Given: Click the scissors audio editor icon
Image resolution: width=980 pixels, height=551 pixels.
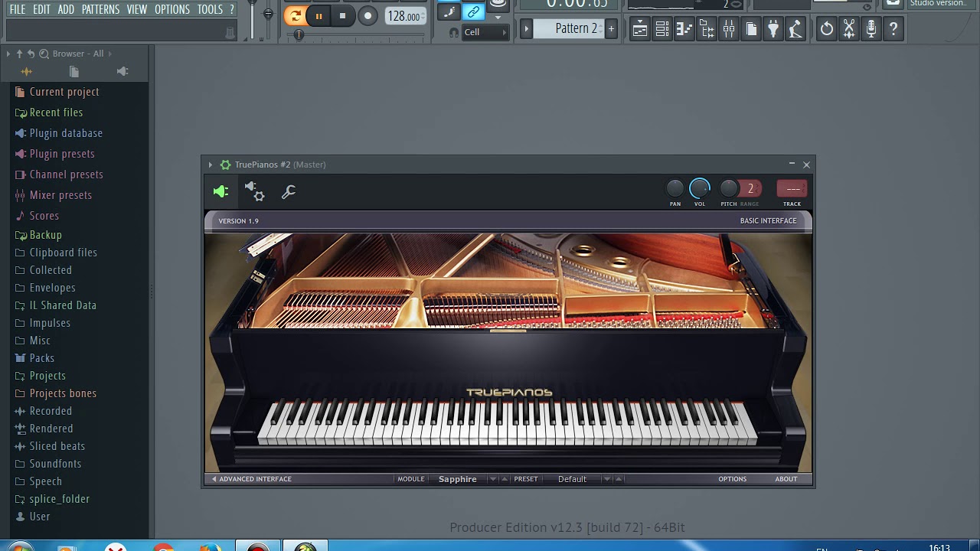Looking at the screenshot, I should tap(849, 30).
